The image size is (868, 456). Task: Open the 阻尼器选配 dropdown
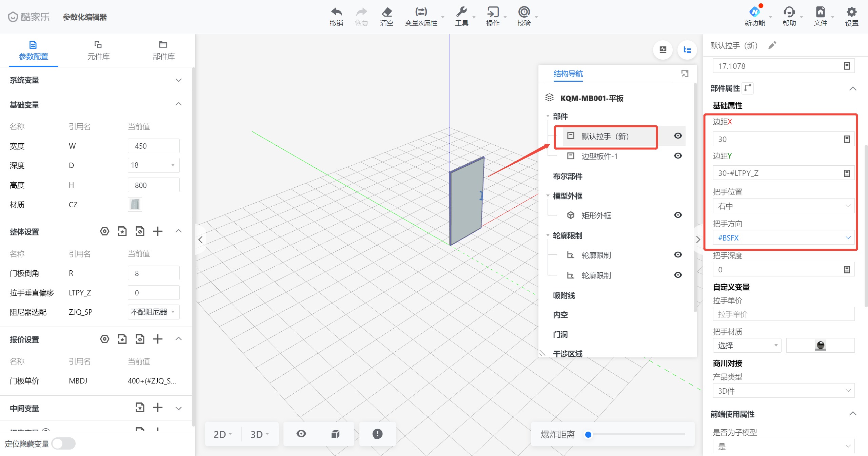click(153, 312)
